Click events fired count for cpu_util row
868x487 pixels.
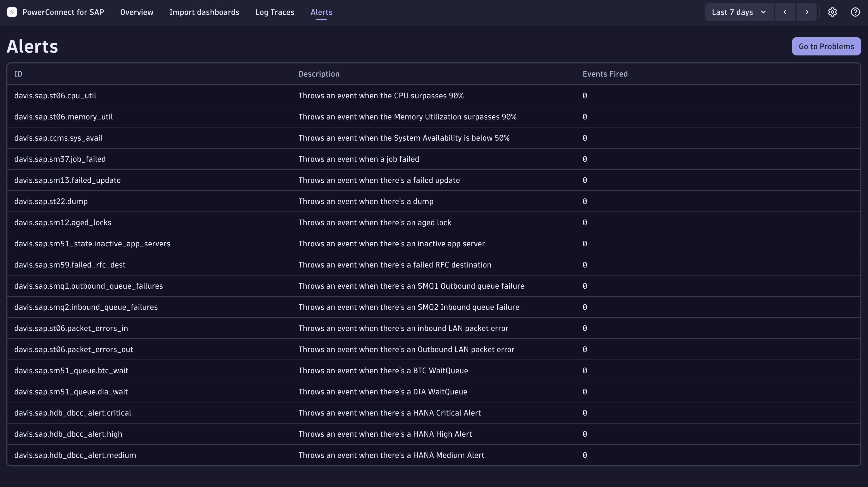pyautogui.click(x=585, y=96)
